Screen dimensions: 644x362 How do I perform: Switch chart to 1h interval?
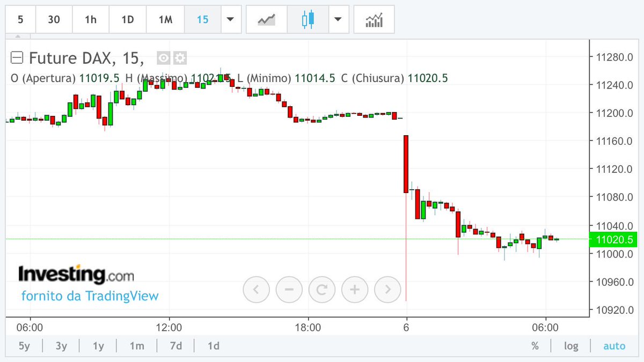click(91, 20)
